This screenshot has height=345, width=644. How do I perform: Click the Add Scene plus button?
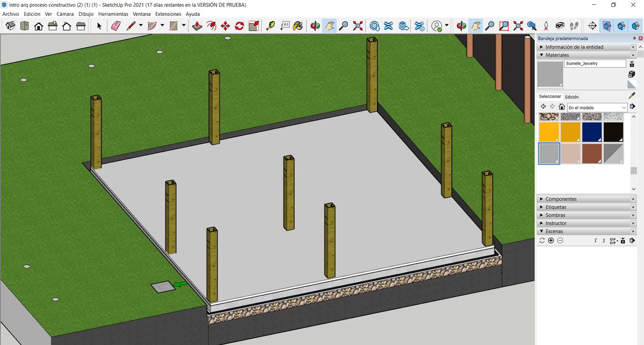click(x=551, y=240)
